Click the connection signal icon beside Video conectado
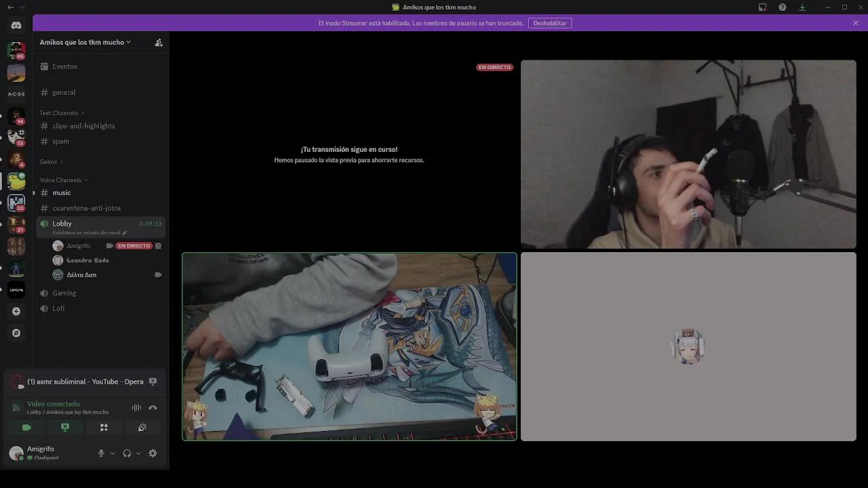This screenshot has width=868, height=488. click(16, 407)
